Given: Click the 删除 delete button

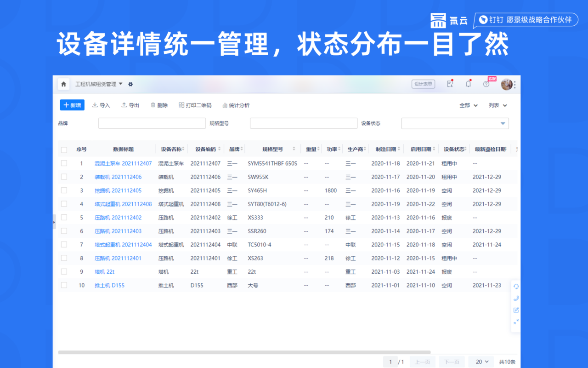Looking at the screenshot, I should [x=159, y=105].
